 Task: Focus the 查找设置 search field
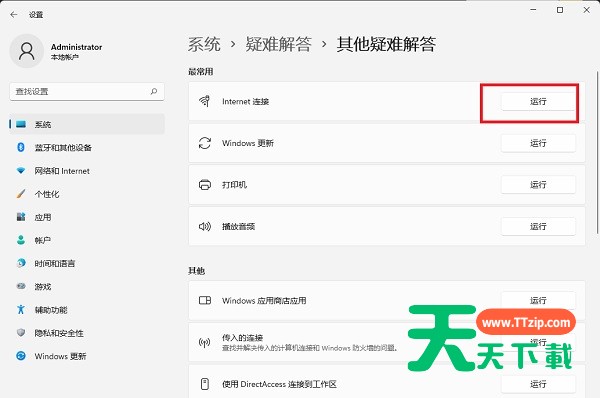pyautogui.click(x=87, y=91)
